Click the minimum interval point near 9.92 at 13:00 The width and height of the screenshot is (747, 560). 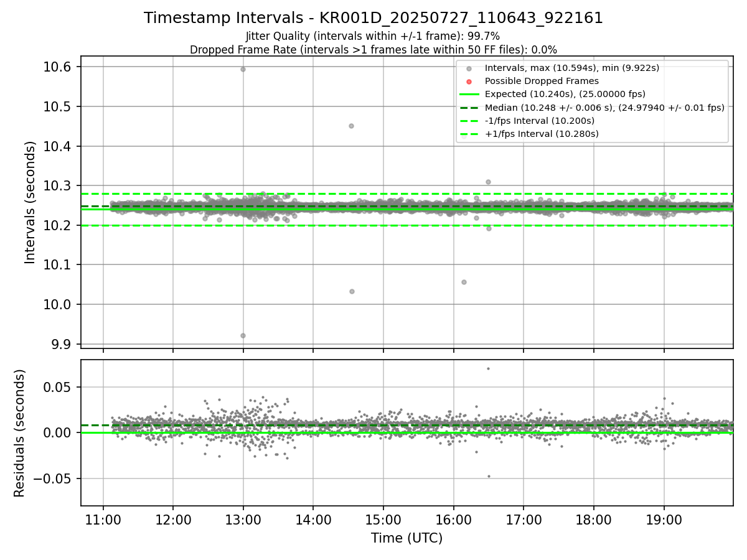243,335
